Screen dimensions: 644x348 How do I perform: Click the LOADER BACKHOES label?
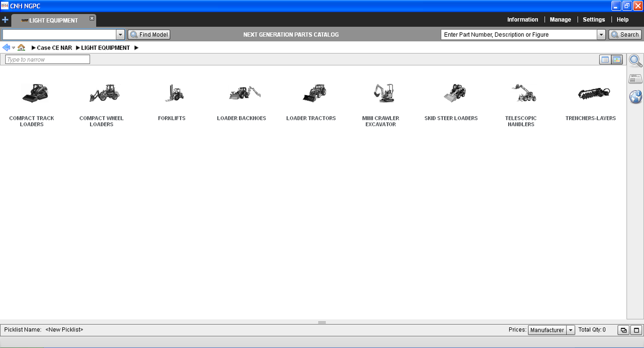pyautogui.click(x=242, y=118)
